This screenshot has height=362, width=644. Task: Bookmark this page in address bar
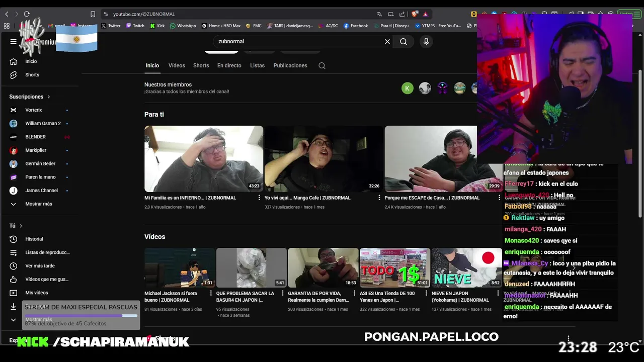pyautogui.click(x=93, y=14)
